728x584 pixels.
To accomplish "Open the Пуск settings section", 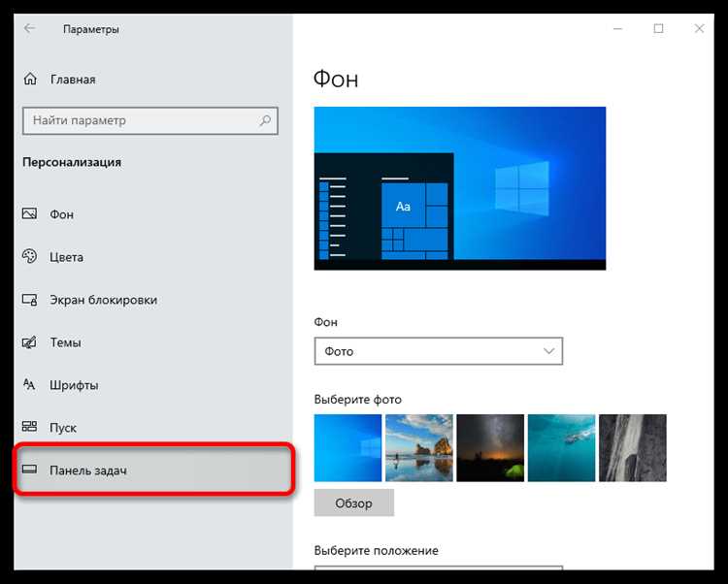I will [x=153, y=427].
